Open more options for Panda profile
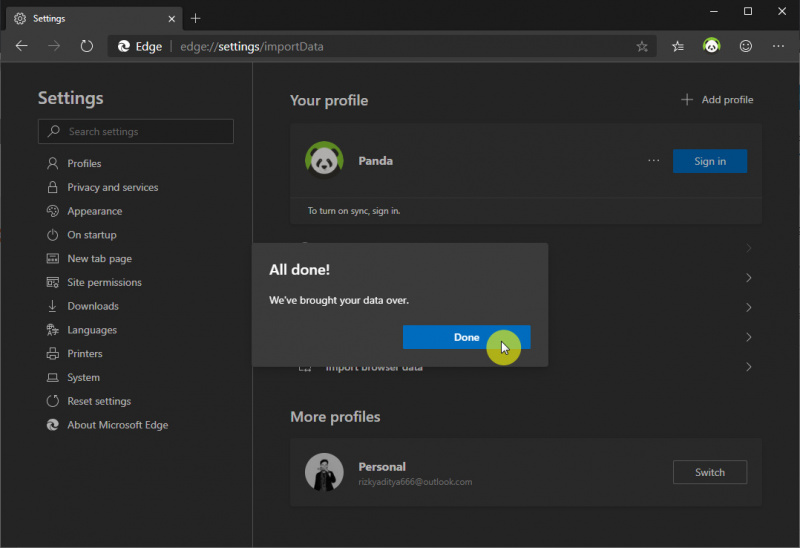The image size is (800, 548). pos(654,161)
